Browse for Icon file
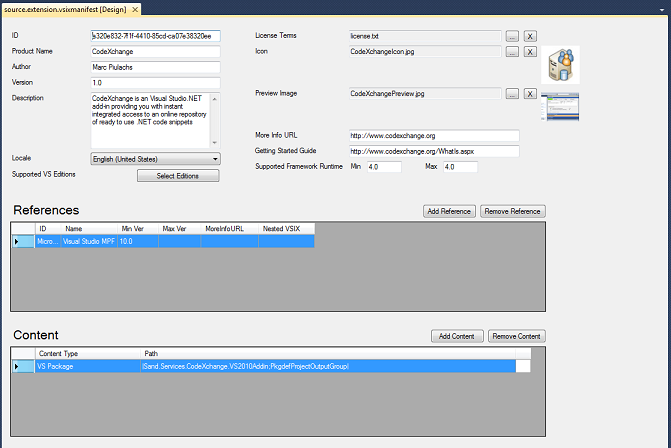This screenshot has height=448, width=671. [x=512, y=51]
